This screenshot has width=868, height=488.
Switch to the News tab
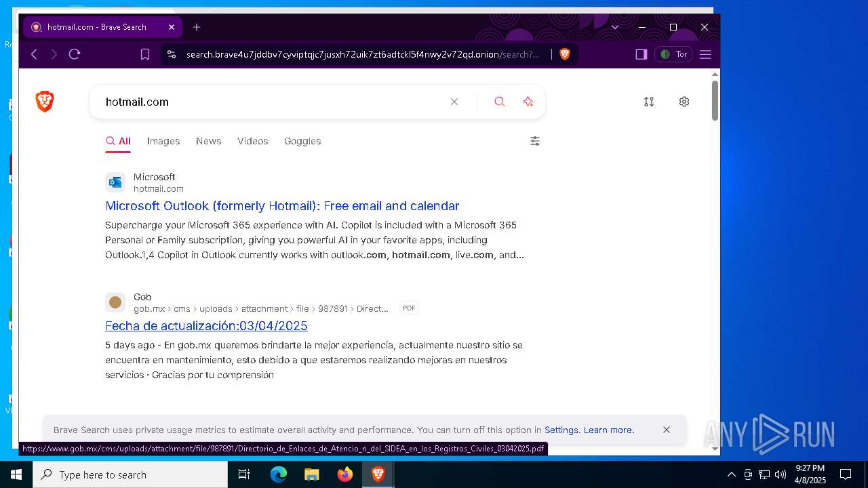(x=209, y=141)
